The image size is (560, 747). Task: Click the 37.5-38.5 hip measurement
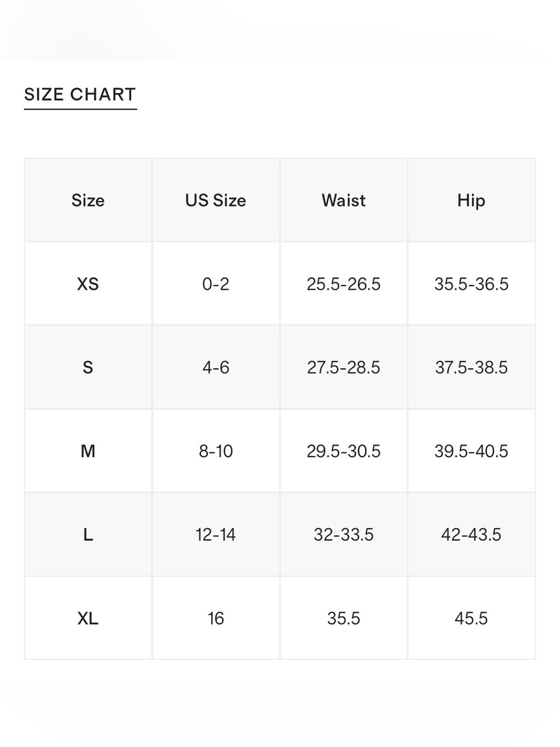[x=471, y=367]
